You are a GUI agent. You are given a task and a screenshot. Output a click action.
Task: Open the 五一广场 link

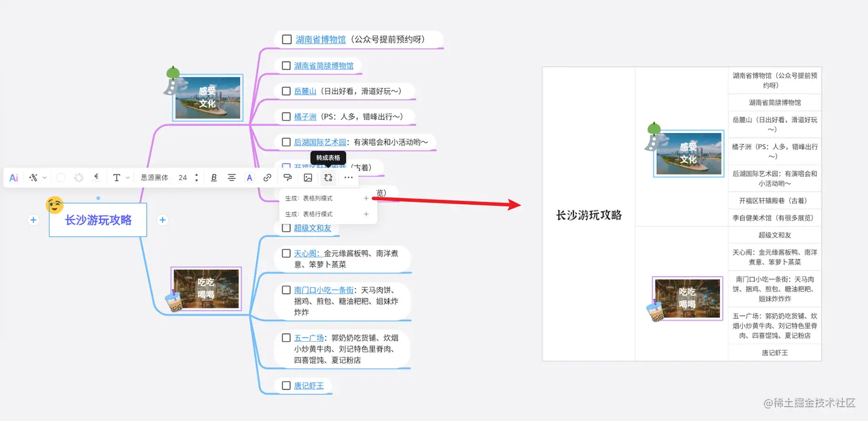point(309,337)
